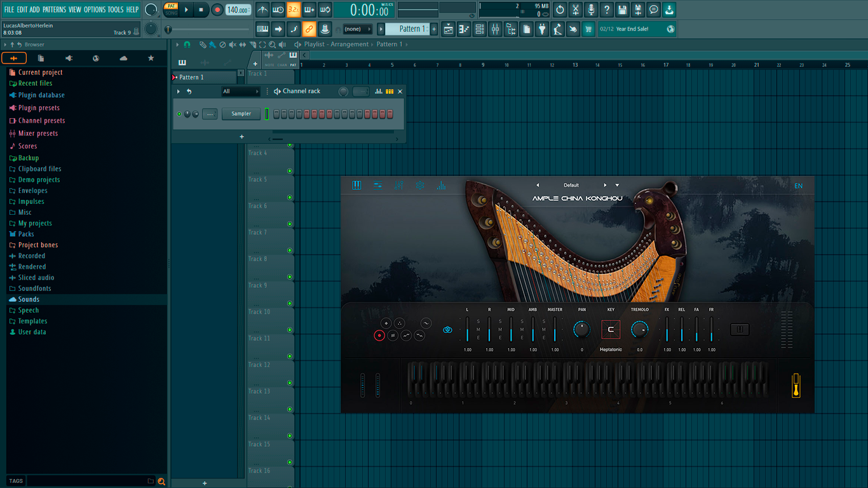
Task: Click the microphone recording icon
Action: (591, 10)
